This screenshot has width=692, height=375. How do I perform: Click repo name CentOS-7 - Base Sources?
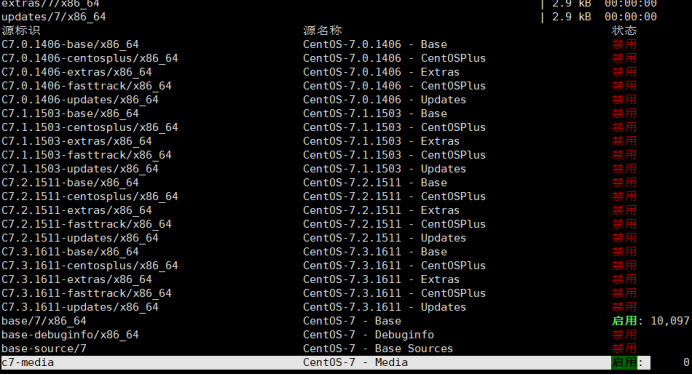pyautogui.click(x=378, y=349)
